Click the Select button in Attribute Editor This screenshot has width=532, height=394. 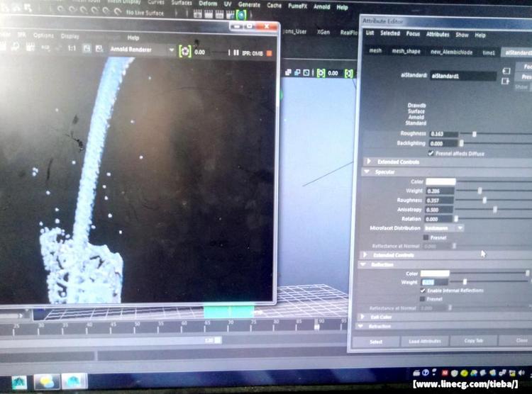376,342
